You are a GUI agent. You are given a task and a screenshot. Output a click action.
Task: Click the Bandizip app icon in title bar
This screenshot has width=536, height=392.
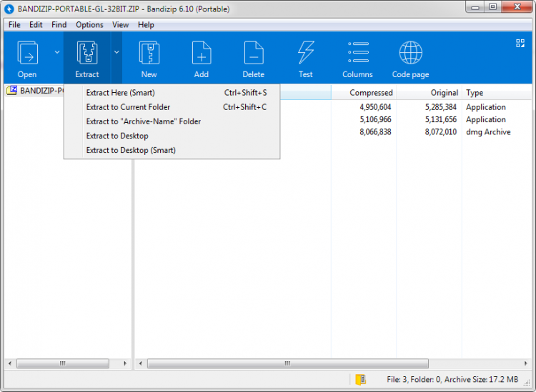click(x=9, y=9)
